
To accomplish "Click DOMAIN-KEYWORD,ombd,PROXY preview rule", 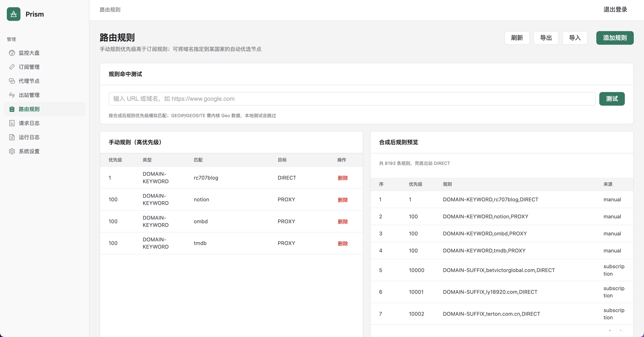I will [x=485, y=233].
